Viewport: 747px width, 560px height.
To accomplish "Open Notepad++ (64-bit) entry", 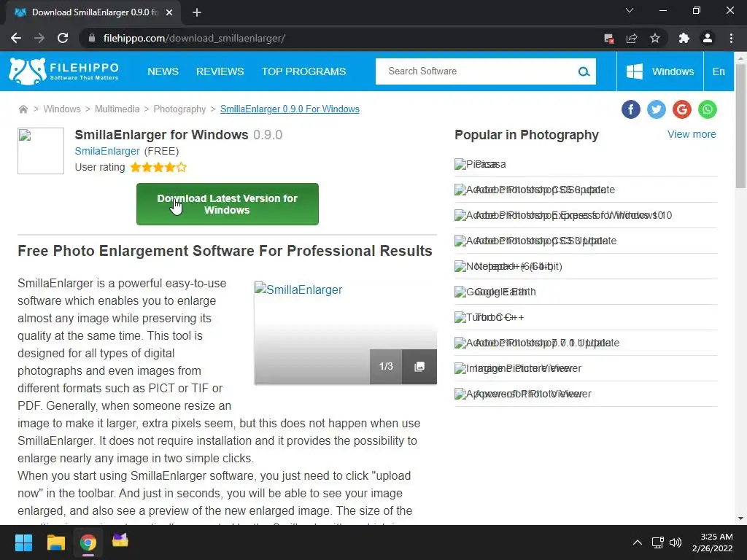I will point(586,266).
